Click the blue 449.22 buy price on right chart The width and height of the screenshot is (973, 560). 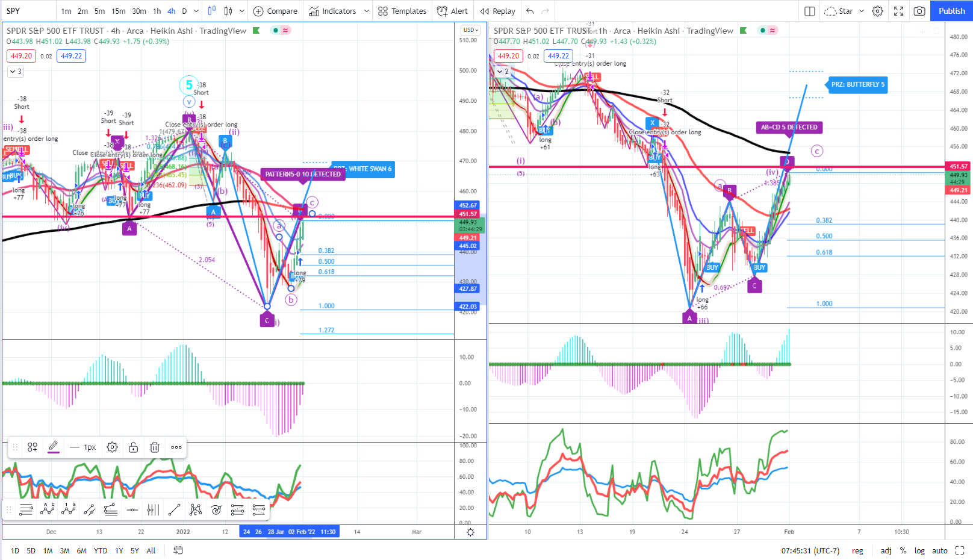tap(558, 56)
